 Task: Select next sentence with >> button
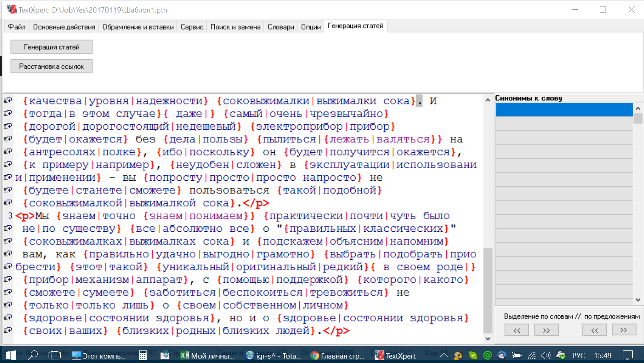(x=624, y=330)
